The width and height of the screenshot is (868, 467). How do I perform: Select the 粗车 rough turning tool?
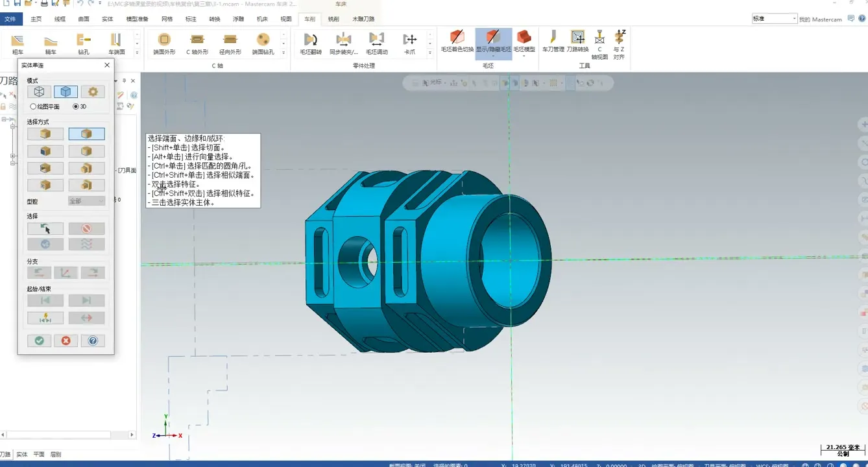(18, 43)
